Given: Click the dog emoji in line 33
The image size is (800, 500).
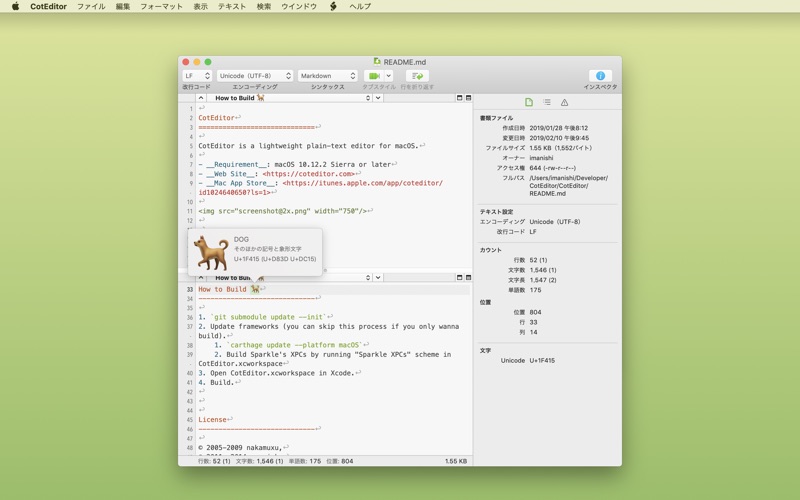Looking at the screenshot, I should coord(255,289).
